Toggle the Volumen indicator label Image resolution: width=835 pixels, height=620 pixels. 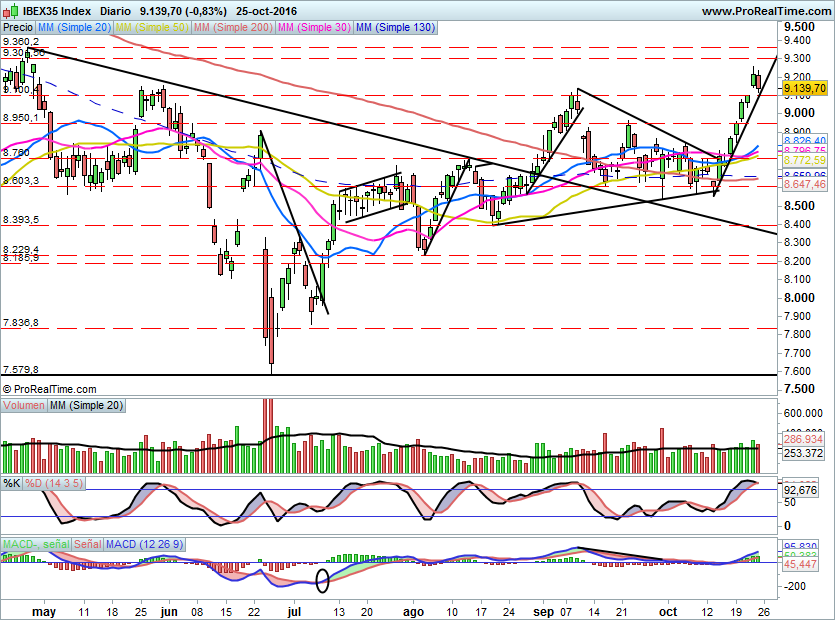pyautogui.click(x=22, y=406)
